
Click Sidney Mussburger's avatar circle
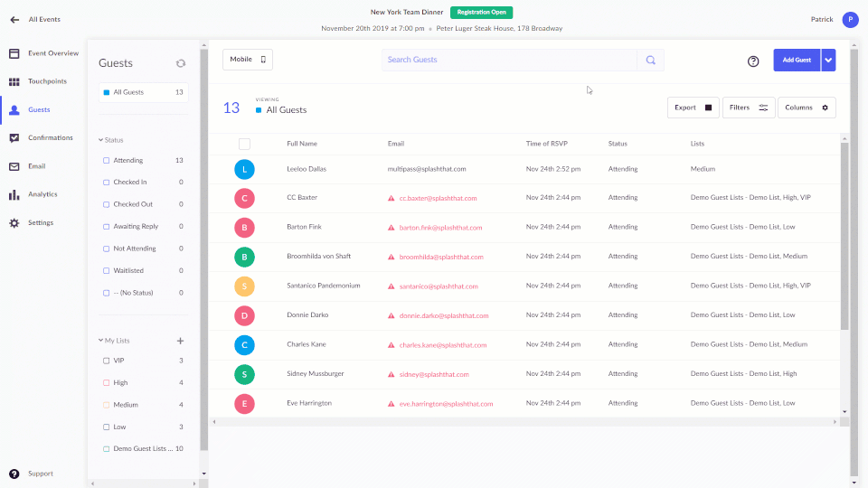click(x=244, y=374)
